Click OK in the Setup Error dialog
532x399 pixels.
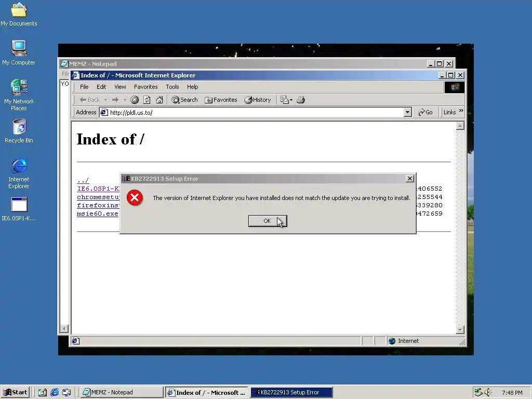tap(268, 221)
